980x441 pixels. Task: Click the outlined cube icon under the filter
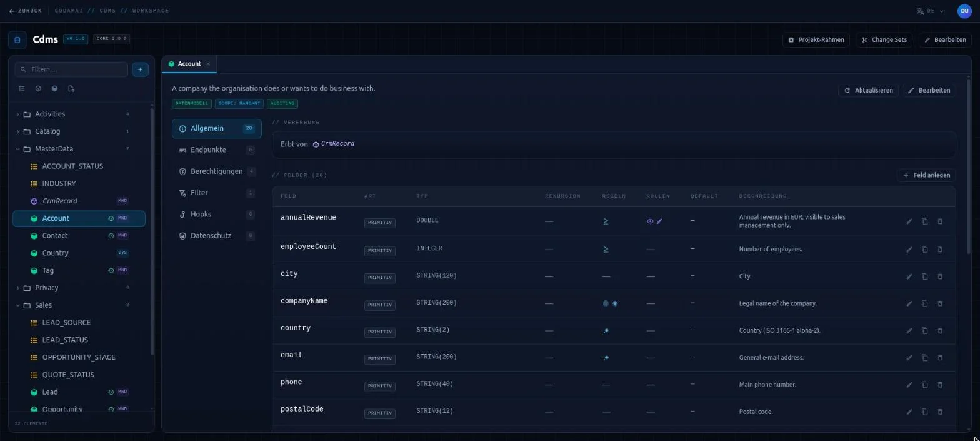(x=38, y=89)
